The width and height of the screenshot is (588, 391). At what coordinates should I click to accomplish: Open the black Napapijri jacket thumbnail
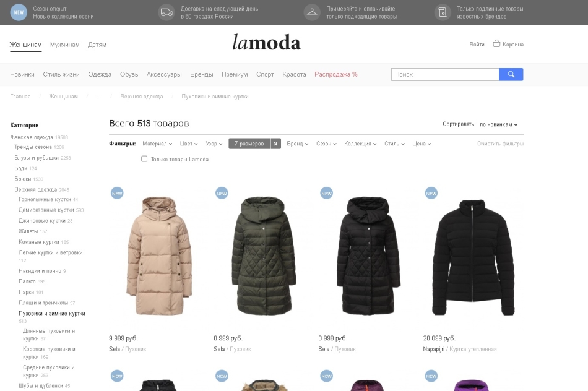tap(473, 257)
